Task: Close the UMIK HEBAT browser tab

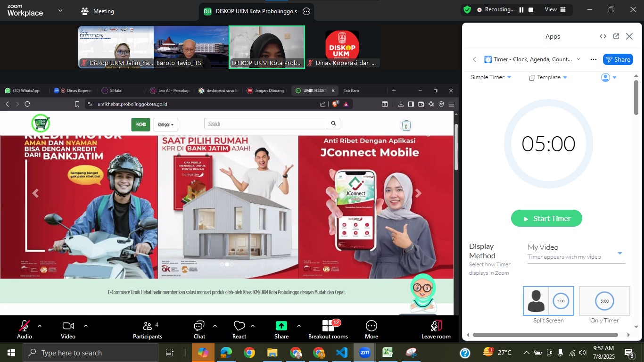Action: pos(333,90)
